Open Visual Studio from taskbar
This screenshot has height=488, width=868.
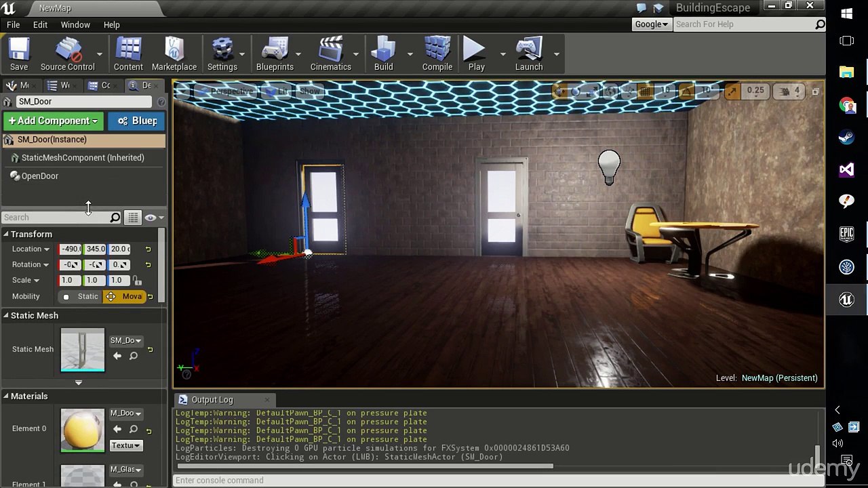click(846, 169)
